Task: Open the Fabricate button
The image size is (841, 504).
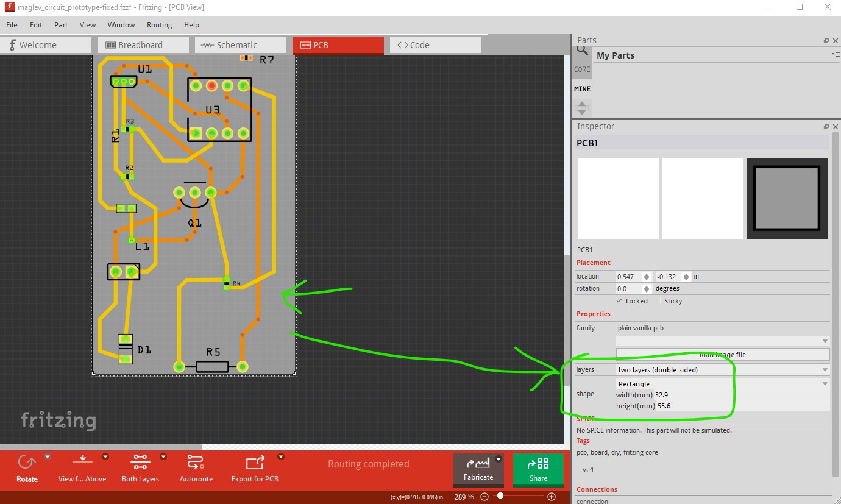Action: [478, 470]
